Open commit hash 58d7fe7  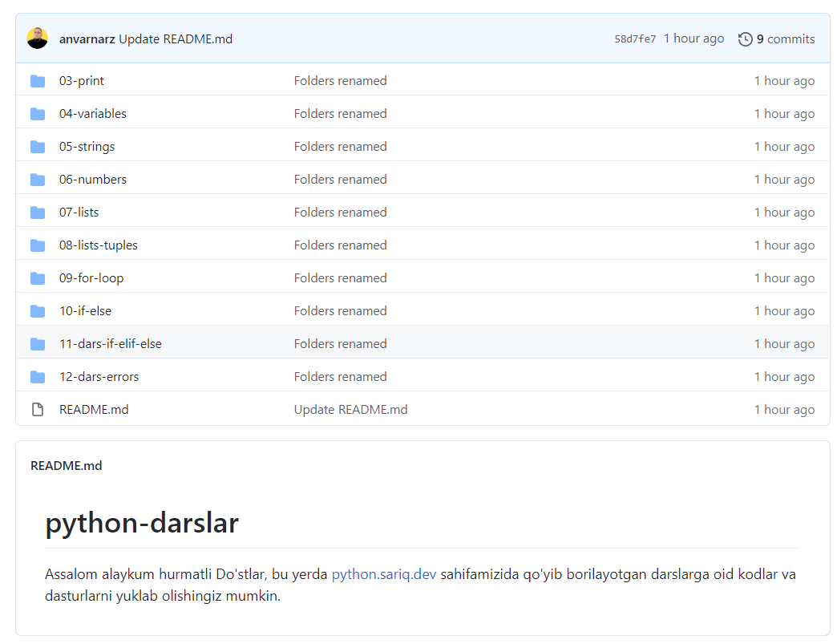pyautogui.click(x=635, y=39)
